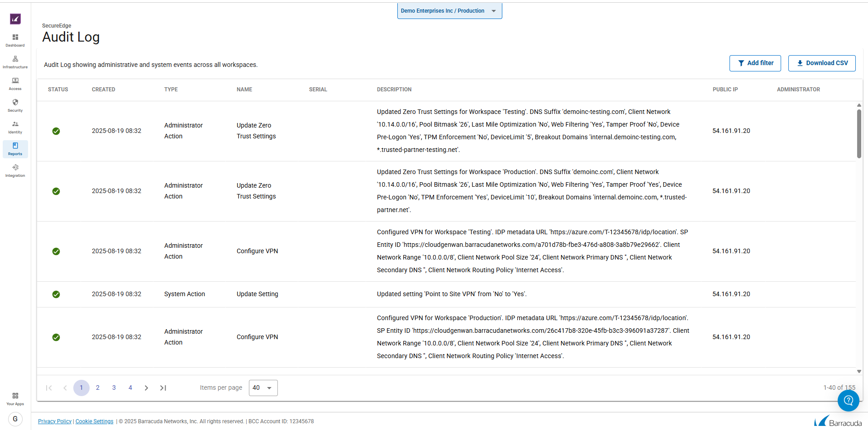Screen dimensions: 868x430
Task: Open the user avatar G icon
Action: tap(15, 419)
